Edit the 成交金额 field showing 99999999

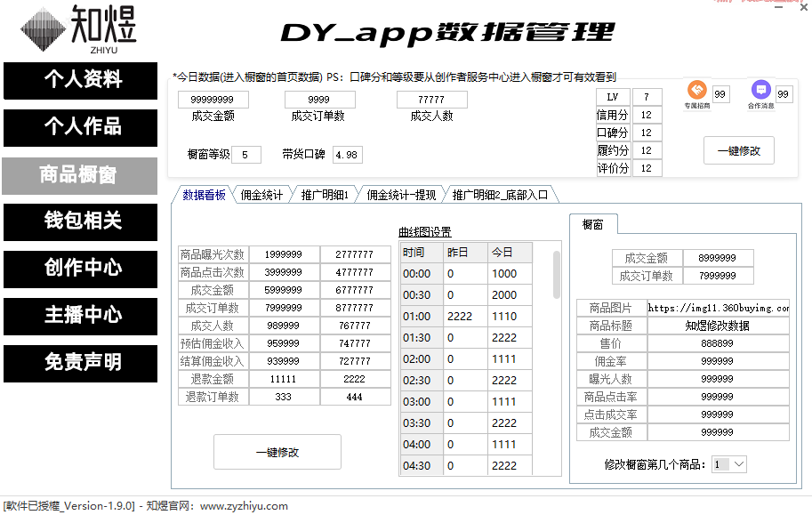click(213, 100)
